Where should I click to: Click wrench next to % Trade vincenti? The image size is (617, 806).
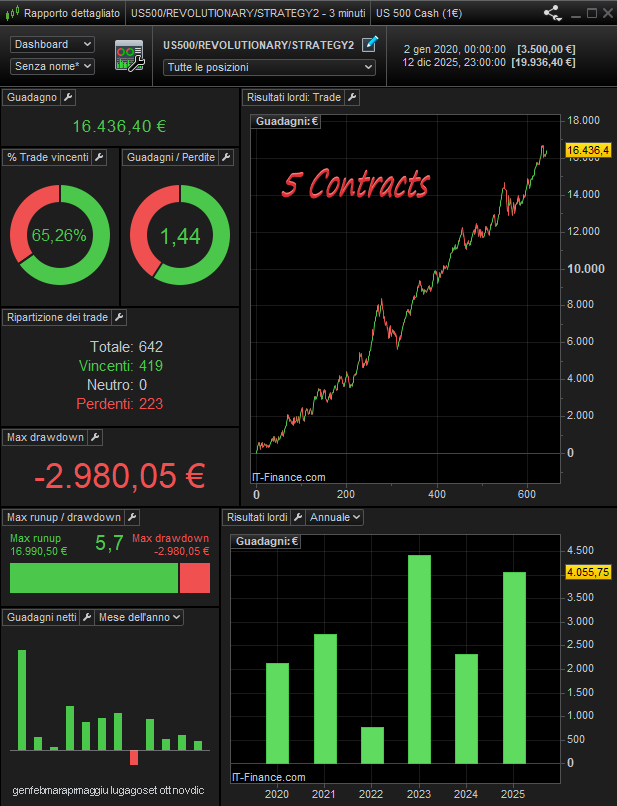99,158
